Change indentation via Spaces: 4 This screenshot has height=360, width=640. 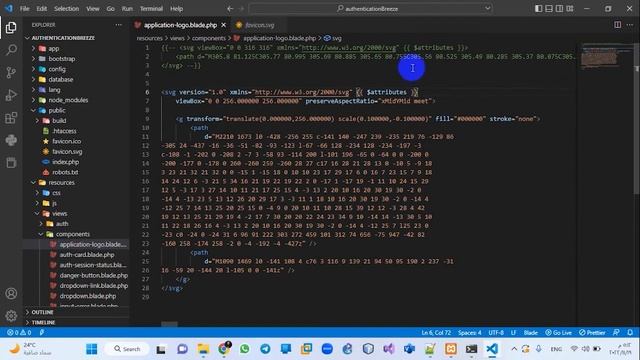pyautogui.click(x=469, y=333)
